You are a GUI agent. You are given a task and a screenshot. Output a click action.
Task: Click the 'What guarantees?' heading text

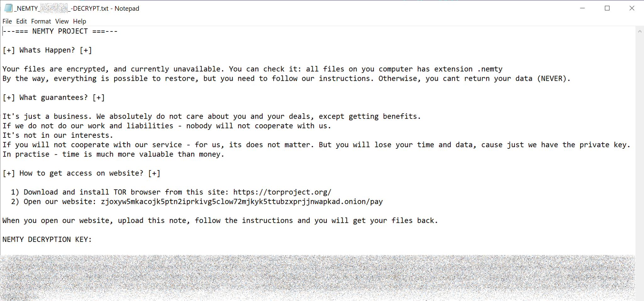(x=53, y=98)
